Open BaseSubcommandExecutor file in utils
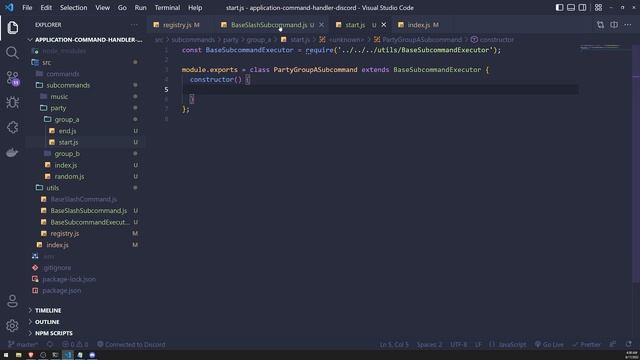Viewport: 640px width, 360px height. (86, 222)
